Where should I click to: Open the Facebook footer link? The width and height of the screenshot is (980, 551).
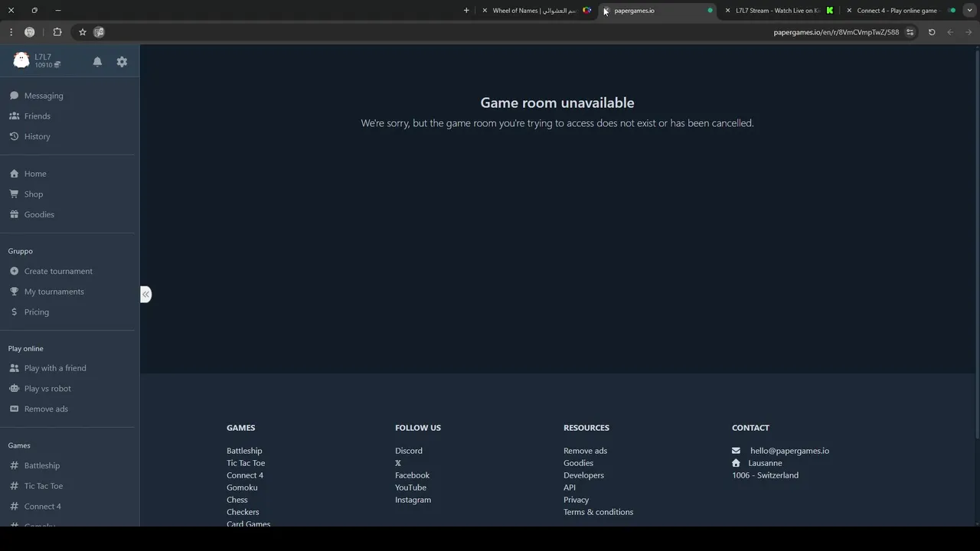[412, 475]
